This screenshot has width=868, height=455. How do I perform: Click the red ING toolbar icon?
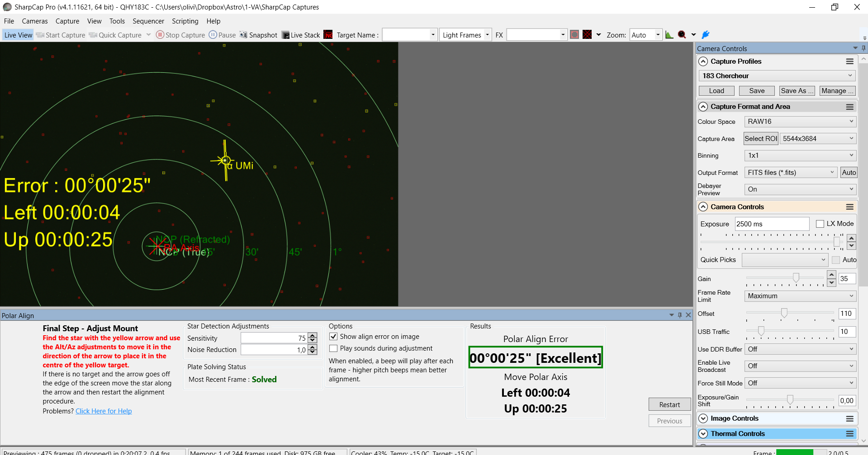328,35
